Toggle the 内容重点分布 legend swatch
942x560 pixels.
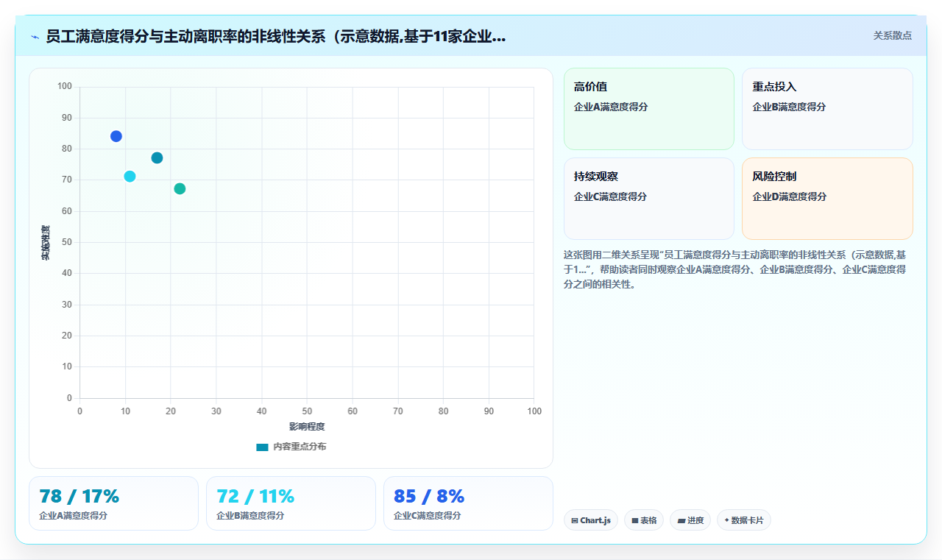262,447
